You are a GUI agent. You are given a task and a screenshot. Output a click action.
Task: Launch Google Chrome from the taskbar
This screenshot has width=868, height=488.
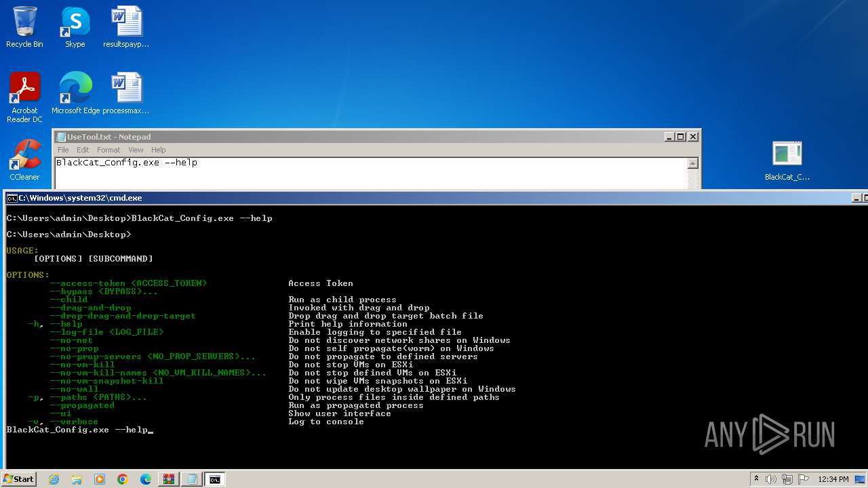click(x=123, y=479)
